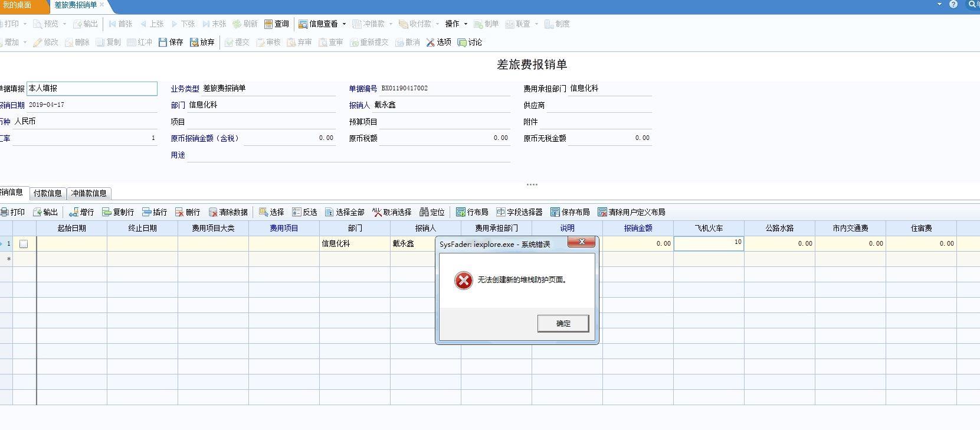Screen dimensions: 980x430
Task: Switch to the 冲借款信息 tab
Action: (89, 193)
